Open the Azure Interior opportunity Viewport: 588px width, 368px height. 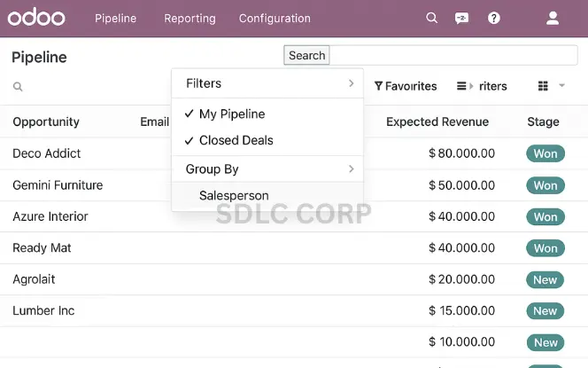(x=50, y=216)
